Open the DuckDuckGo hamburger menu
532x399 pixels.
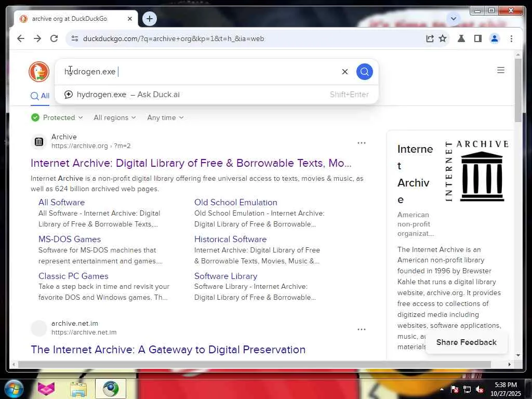click(500, 70)
